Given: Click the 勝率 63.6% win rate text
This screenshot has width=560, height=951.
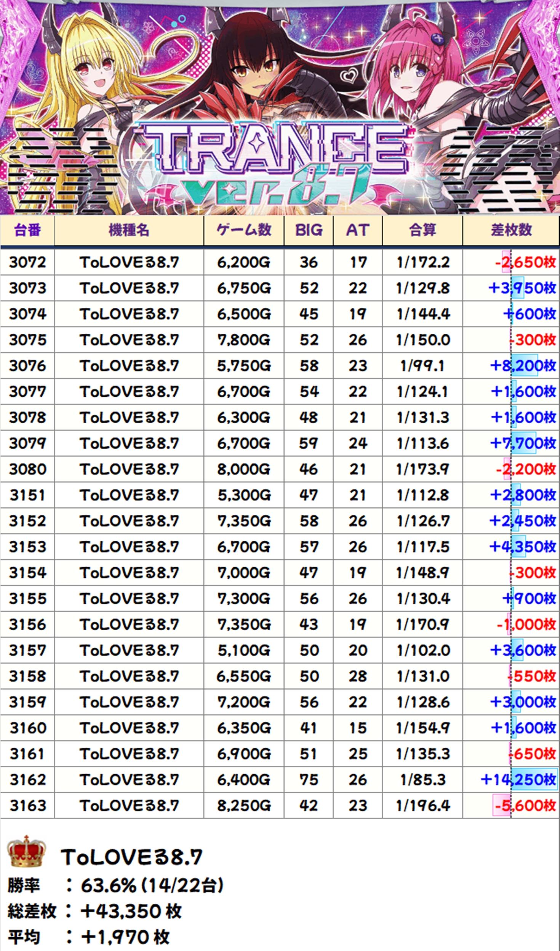Looking at the screenshot, I should click(x=115, y=885).
